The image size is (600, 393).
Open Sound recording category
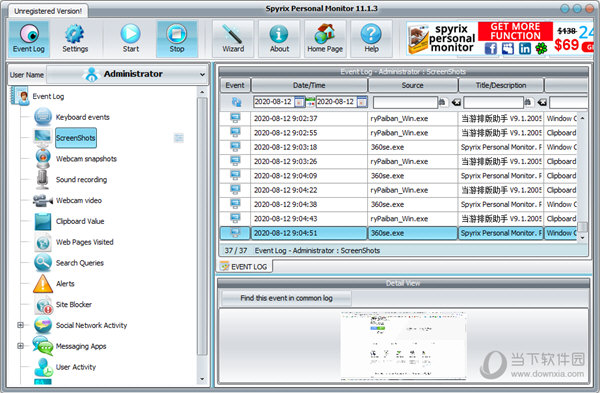tap(82, 179)
